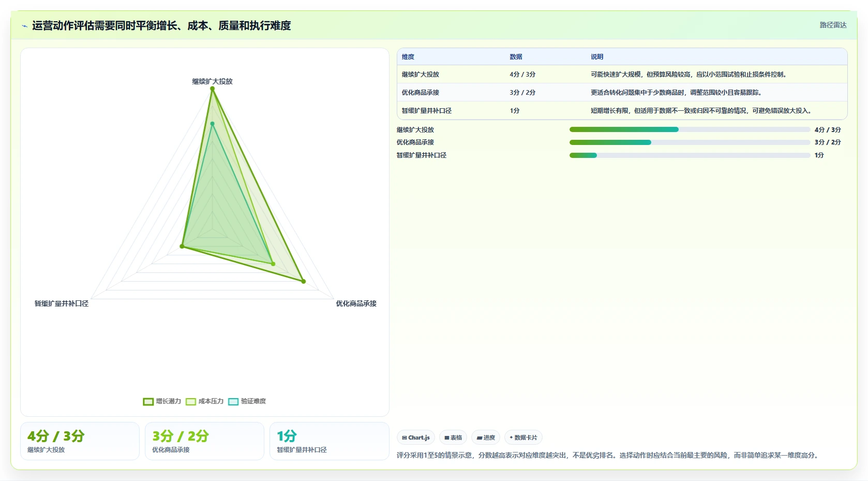Click the footnote starting 评分采用1至5
The height and width of the screenshot is (481, 868).
tap(609, 456)
